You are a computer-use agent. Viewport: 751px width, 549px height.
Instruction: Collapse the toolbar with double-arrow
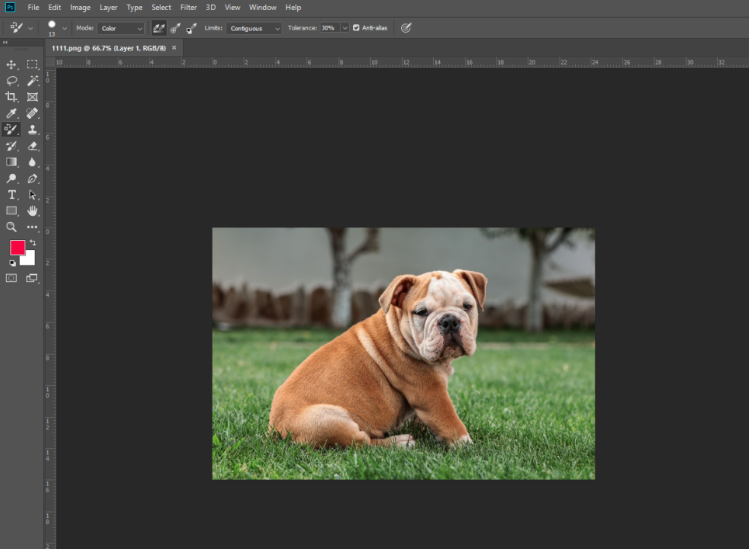(x=5, y=43)
